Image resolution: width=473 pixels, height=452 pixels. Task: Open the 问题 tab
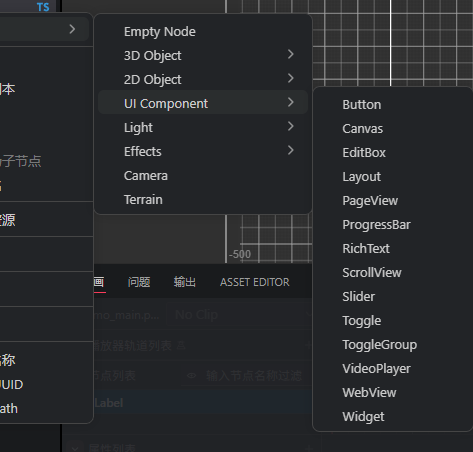[139, 282]
